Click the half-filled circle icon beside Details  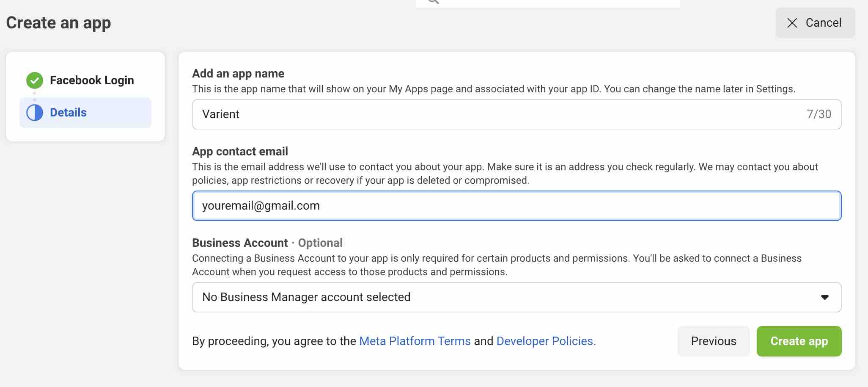35,113
